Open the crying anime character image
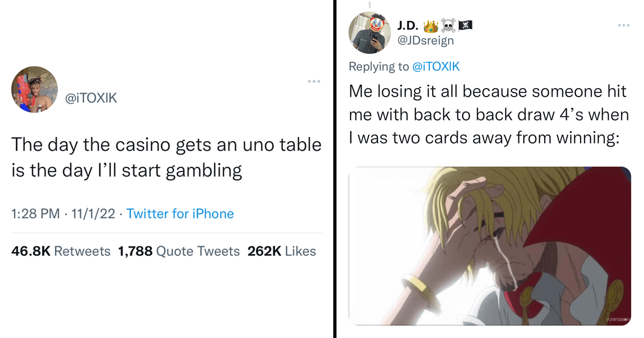Screen dimensions: 644x338 (490, 246)
